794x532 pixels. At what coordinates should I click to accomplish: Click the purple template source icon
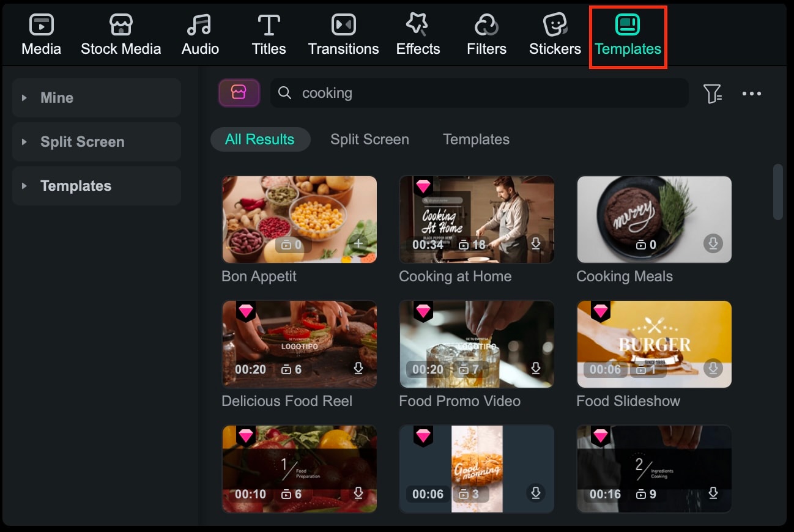coord(239,93)
